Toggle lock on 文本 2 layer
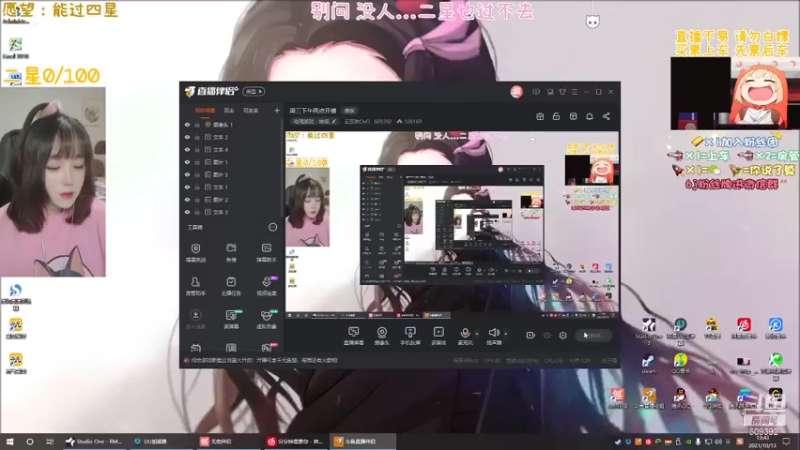Image resolution: width=800 pixels, height=450 pixels. tap(197, 137)
